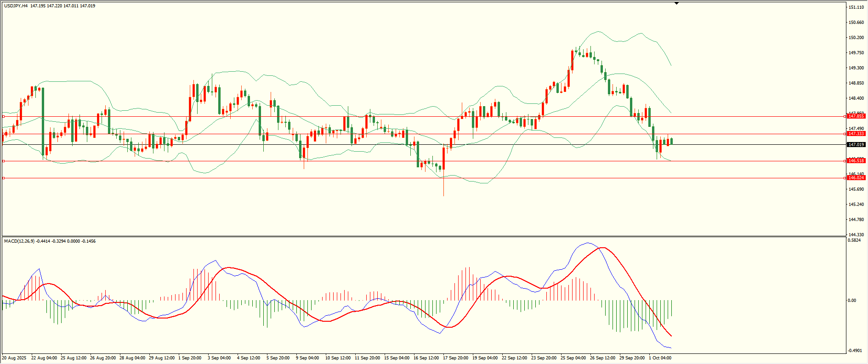Click 144.780 on the price scale
868x364 pixels.
point(856,220)
